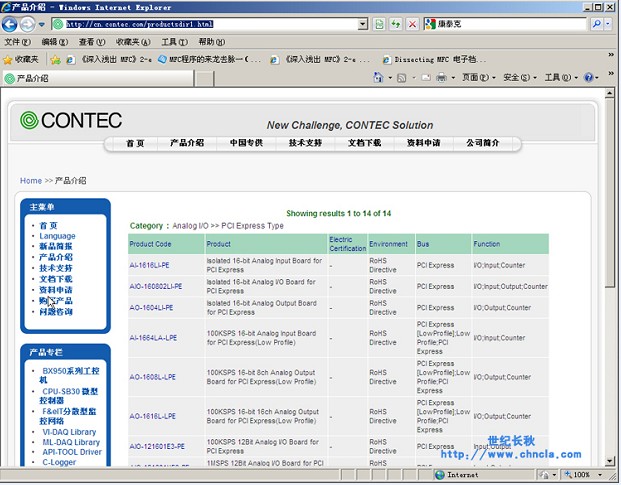This screenshot has width=621, height=485.
Task: Open the 文件(F) menu
Action: tap(17, 42)
